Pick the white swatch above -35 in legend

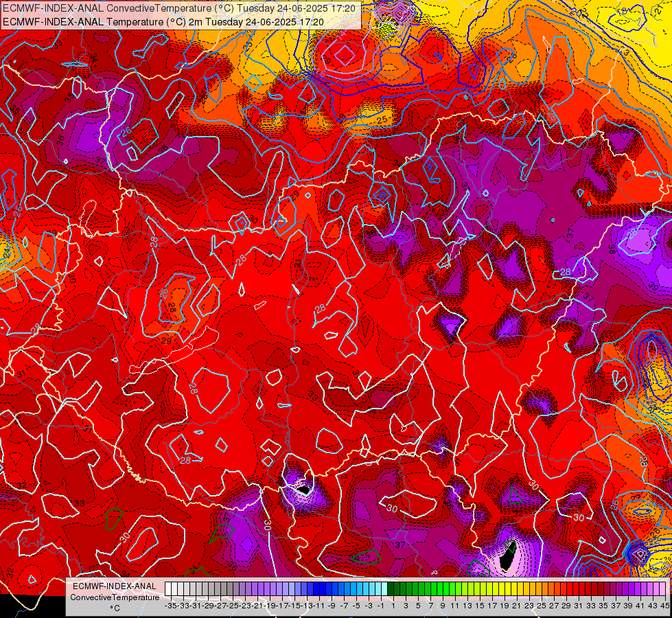[x=168, y=588]
